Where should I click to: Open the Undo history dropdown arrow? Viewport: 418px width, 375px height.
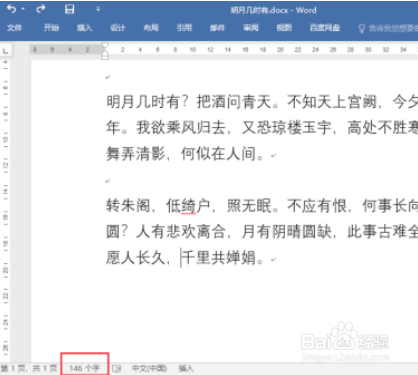pyautogui.click(x=23, y=9)
